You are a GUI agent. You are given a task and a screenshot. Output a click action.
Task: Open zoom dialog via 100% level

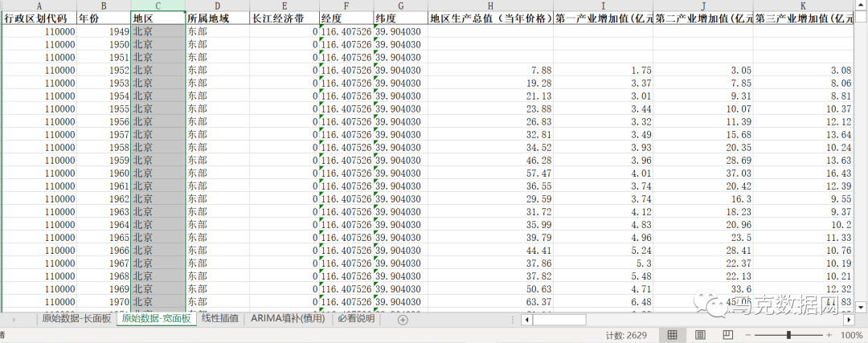tap(851, 335)
